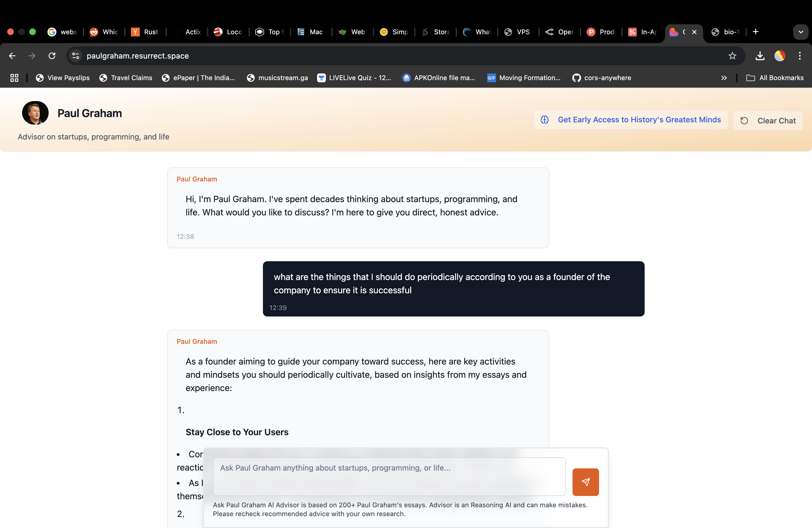The height and width of the screenshot is (528, 812).
Task: Click the browser back arrow
Action: pyautogui.click(x=12, y=56)
